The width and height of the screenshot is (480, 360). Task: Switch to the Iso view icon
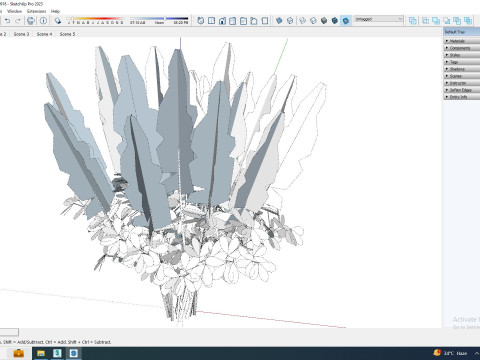(x=201, y=21)
